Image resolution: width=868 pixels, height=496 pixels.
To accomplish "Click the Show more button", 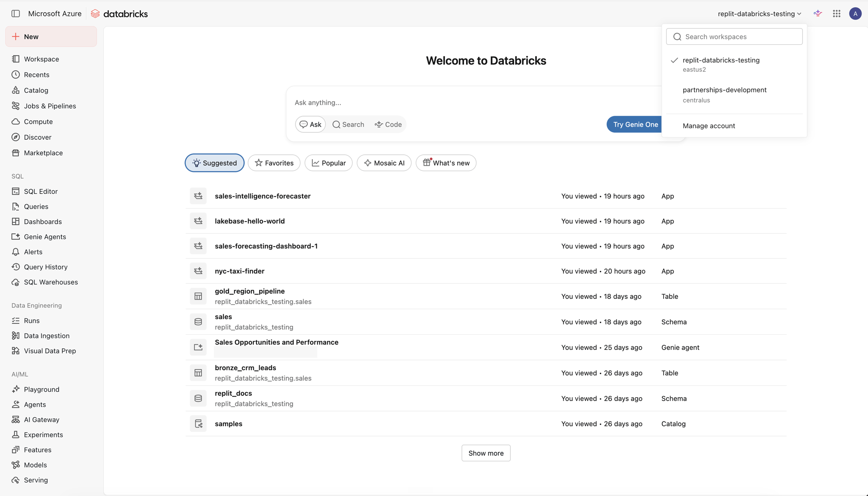I will [x=486, y=453].
